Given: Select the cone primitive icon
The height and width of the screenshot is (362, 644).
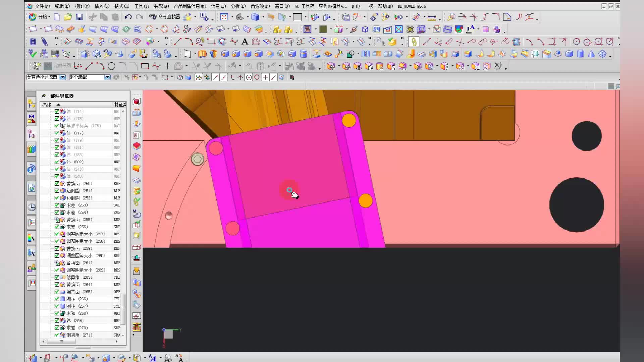Looking at the screenshot, I should pos(591,54).
